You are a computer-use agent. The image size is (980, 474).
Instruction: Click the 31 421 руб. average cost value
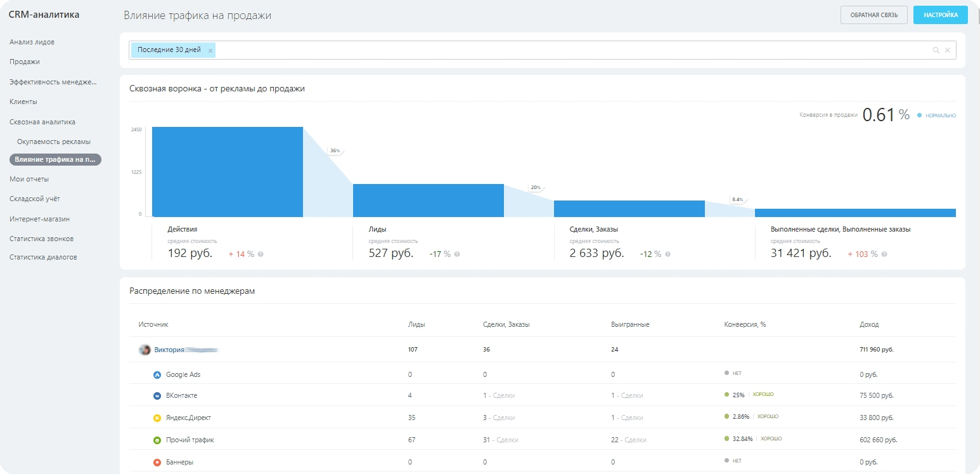(x=801, y=253)
